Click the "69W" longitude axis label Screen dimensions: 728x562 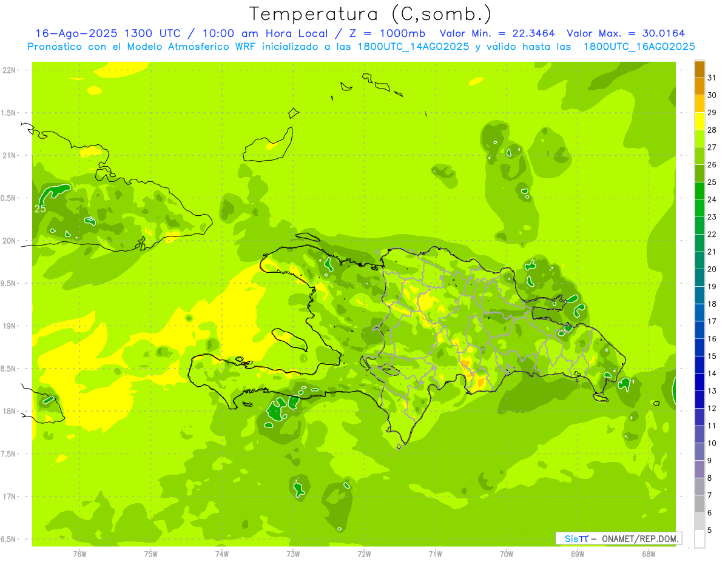pyautogui.click(x=578, y=554)
